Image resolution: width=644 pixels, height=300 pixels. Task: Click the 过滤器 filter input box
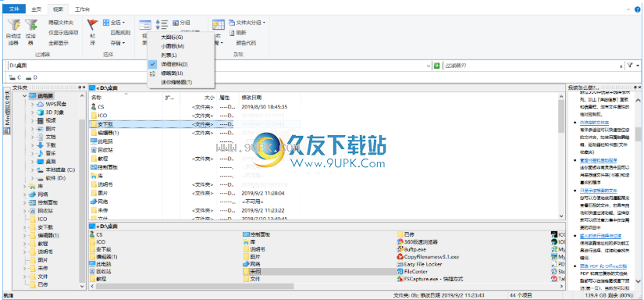click(x=531, y=66)
